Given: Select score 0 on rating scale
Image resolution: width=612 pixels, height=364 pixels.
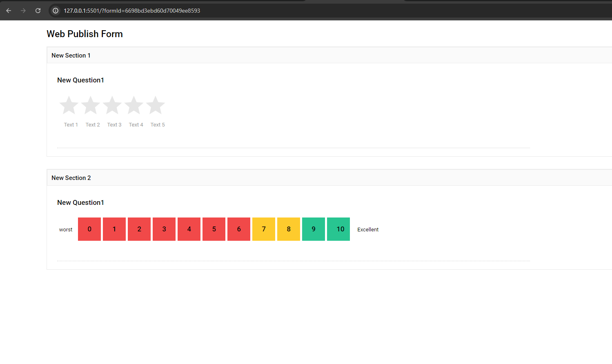Looking at the screenshot, I should click(x=89, y=229).
